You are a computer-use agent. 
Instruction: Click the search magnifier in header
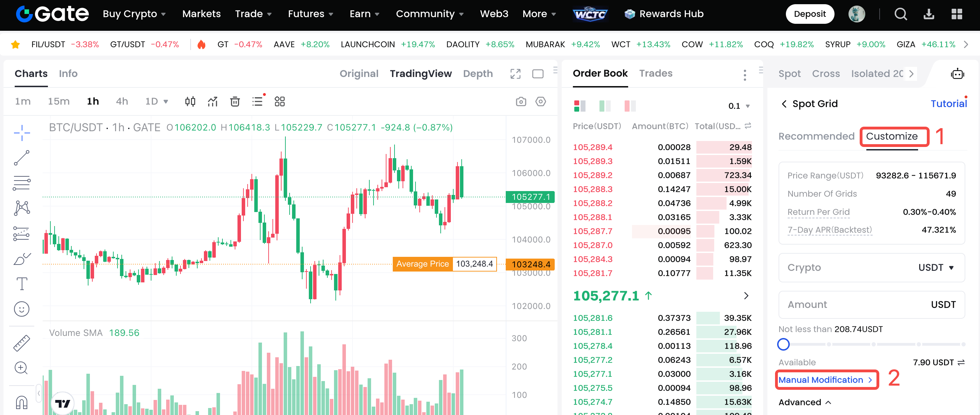click(901, 14)
